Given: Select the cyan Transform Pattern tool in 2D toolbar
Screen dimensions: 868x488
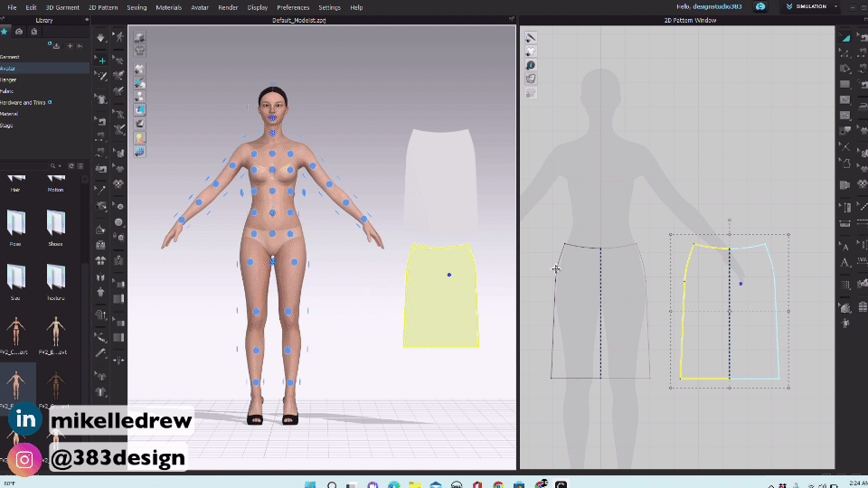Looking at the screenshot, I should point(845,38).
